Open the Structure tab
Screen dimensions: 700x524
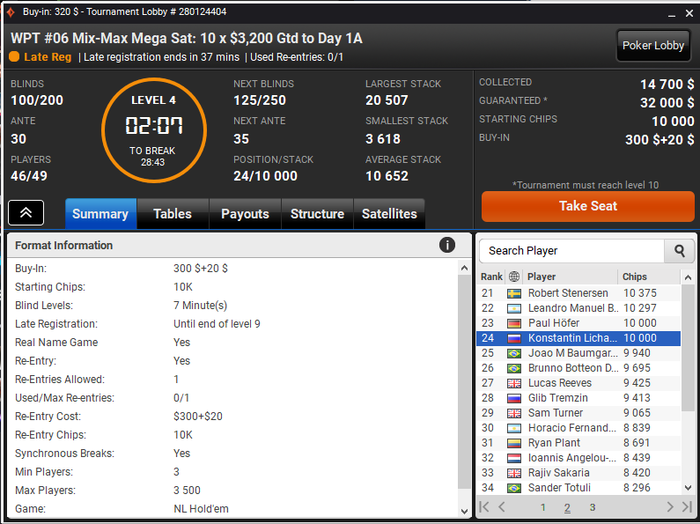click(x=317, y=214)
